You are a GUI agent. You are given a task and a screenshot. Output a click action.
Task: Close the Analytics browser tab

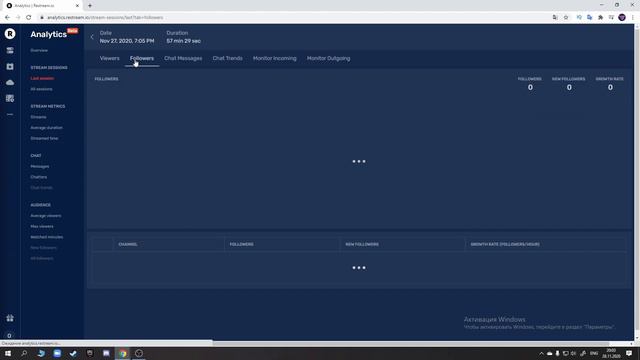pos(77,6)
